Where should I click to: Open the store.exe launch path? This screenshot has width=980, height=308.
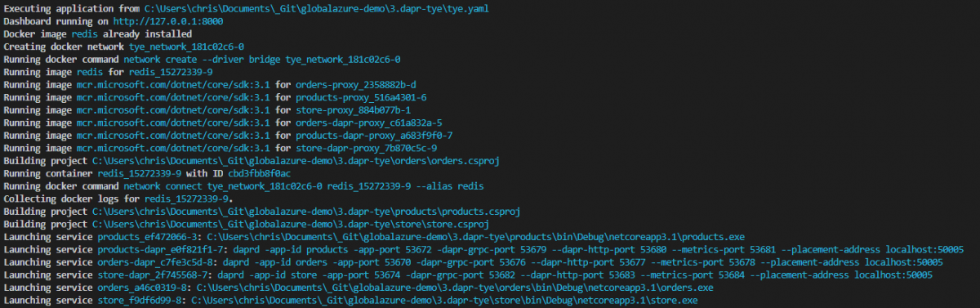pos(443,301)
